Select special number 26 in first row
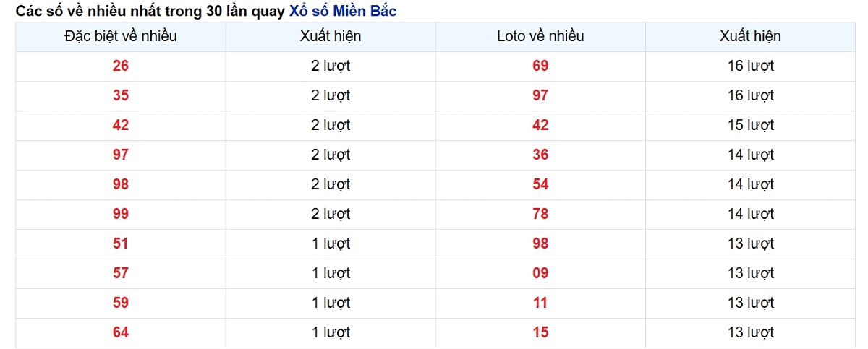Image resolution: width=868 pixels, height=349 pixels. click(x=121, y=66)
